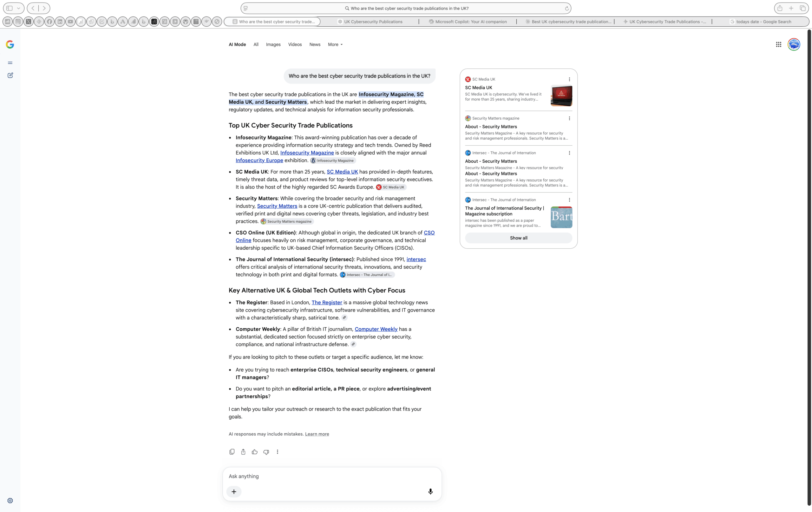Go back to the previous page
This screenshot has width=812, height=512.
[x=33, y=8]
